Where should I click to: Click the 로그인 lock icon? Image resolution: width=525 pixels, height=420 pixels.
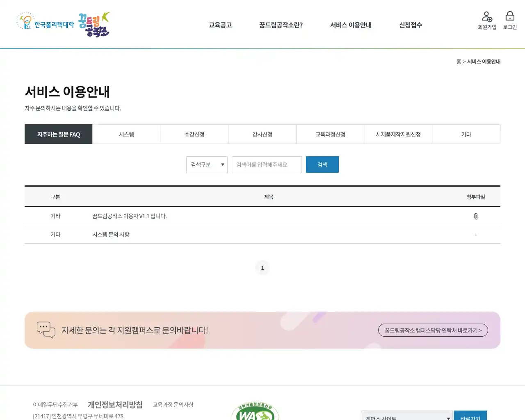pos(509,16)
